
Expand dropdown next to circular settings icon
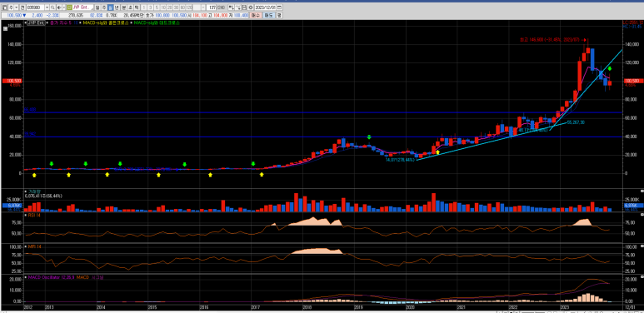[x=17, y=7]
